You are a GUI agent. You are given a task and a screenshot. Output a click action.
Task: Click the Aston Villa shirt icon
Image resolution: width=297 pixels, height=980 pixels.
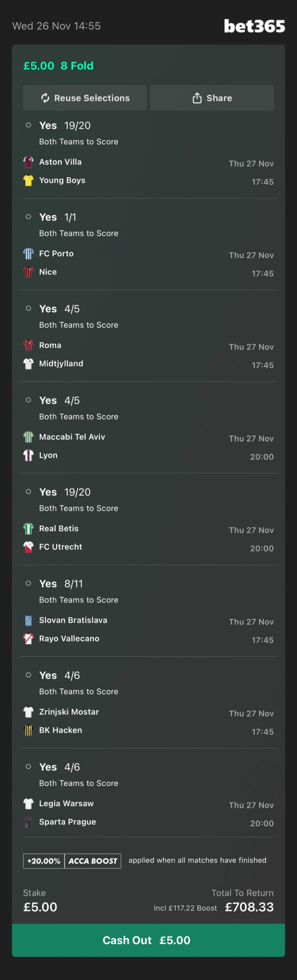(x=28, y=162)
